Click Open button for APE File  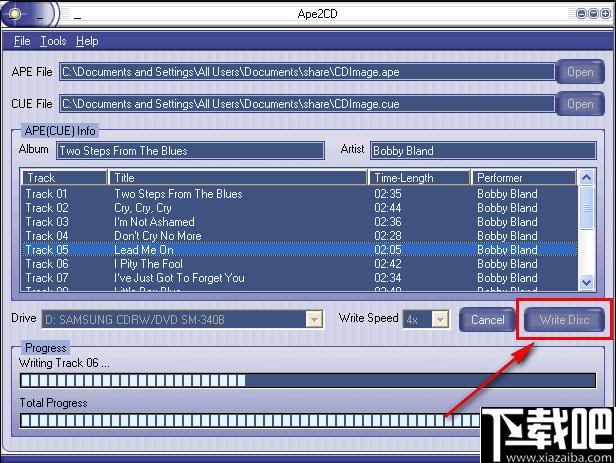point(580,72)
